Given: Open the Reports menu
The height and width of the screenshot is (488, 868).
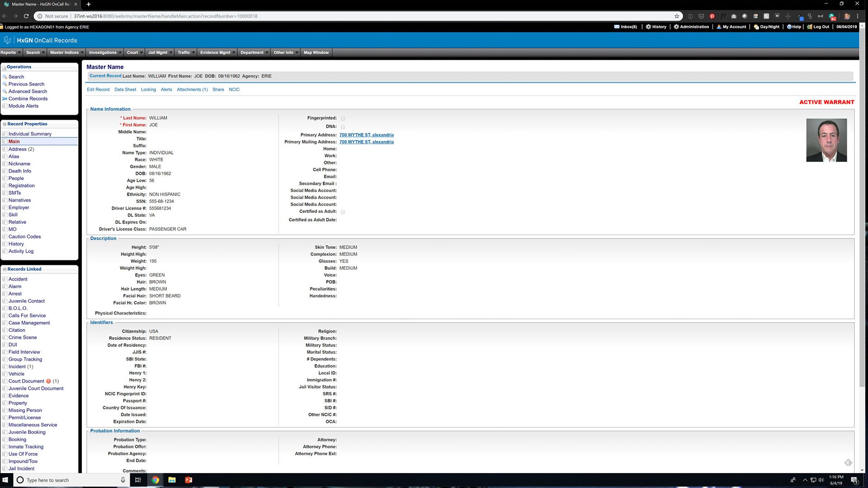Looking at the screenshot, I should click(9, 52).
